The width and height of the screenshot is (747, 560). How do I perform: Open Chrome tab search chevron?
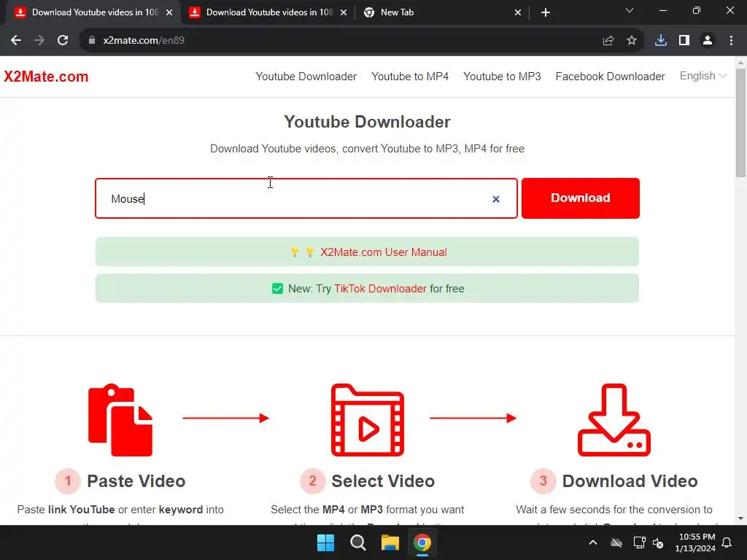[630, 10]
